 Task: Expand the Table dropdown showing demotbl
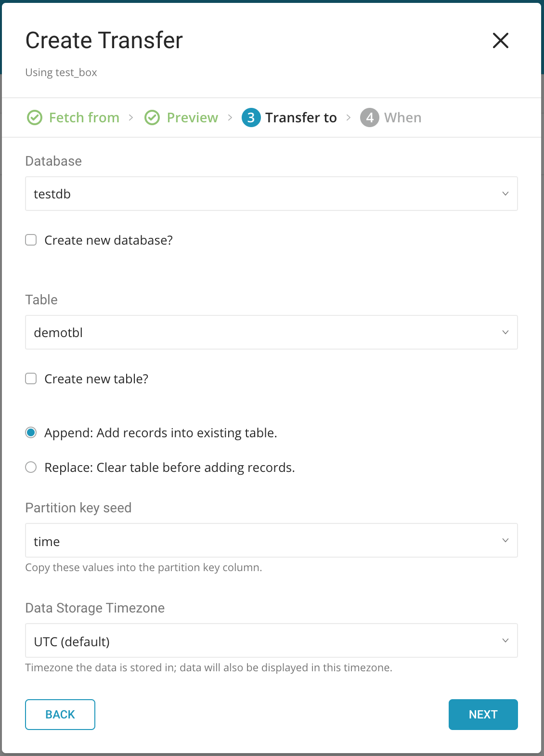271,332
